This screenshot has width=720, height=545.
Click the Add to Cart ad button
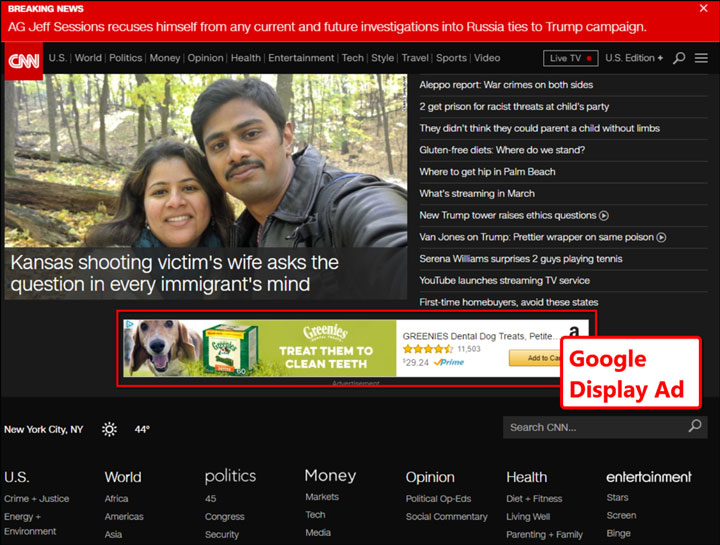535,358
